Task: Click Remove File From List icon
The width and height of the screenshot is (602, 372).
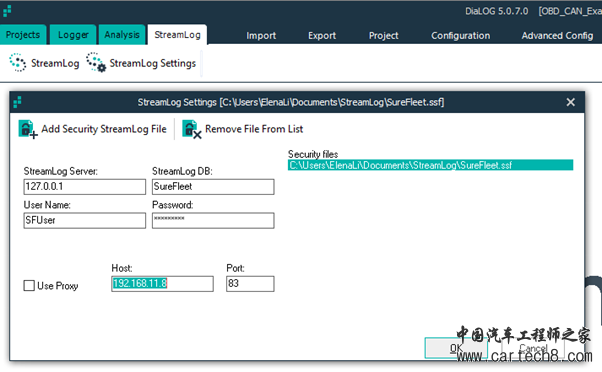Action: [x=192, y=129]
